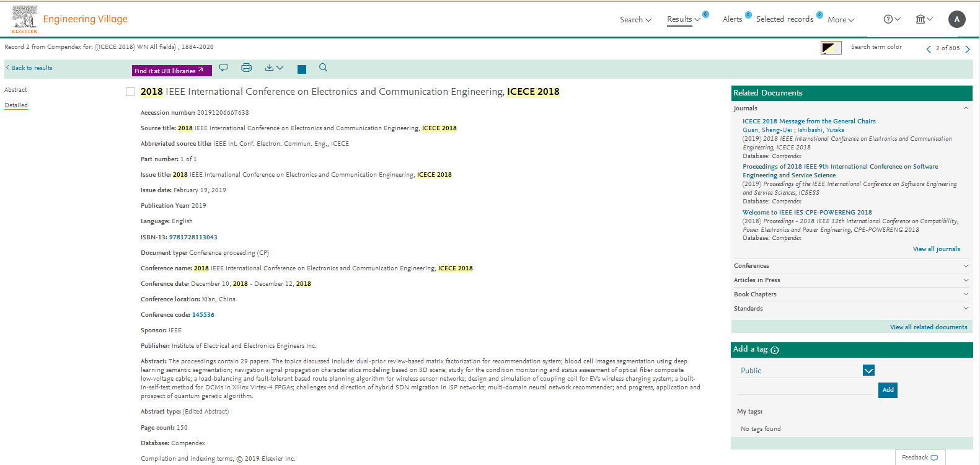The height and width of the screenshot is (465, 980).
Task: Expand the Conferences related documents section
Action: [x=965, y=266]
